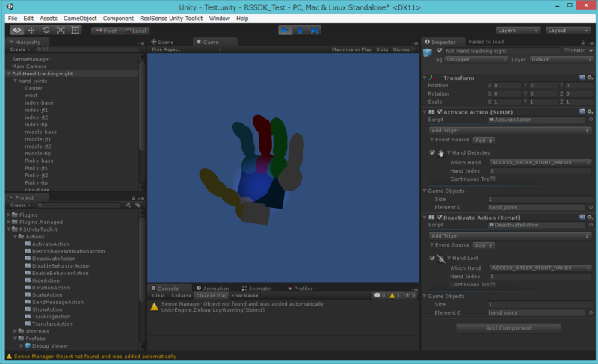Toggle the Activate Action script checkbox
The height and width of the screenshot is (364, 598).
(440, 111)
